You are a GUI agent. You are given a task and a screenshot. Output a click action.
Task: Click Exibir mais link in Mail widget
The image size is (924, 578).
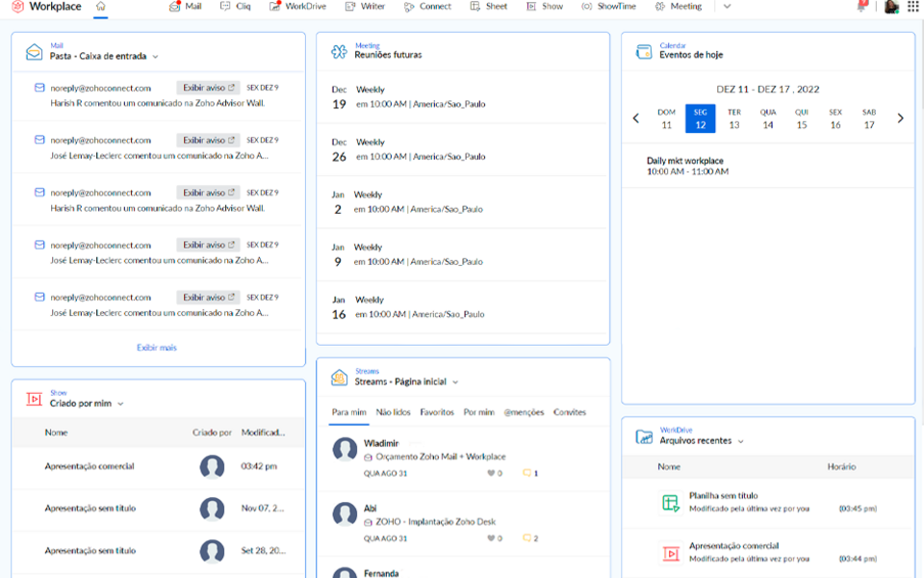pyautogui.click(x=157, y=348)
